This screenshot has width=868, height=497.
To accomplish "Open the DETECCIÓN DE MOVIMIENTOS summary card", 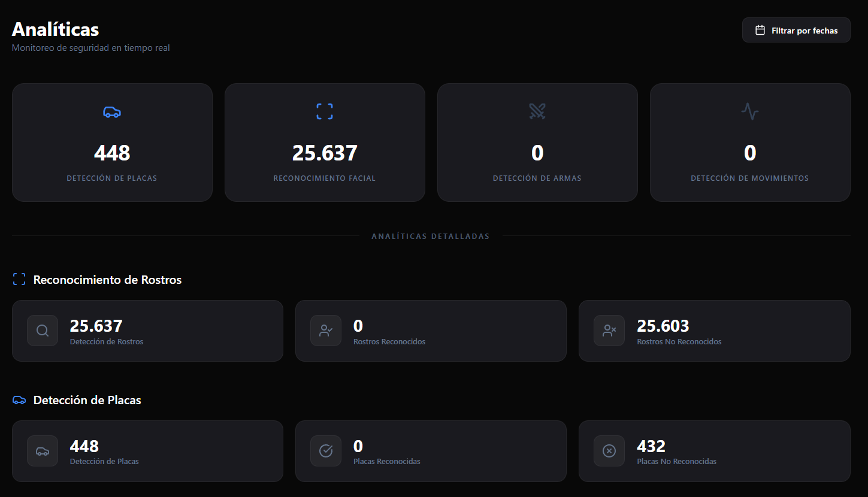I will pos(750,143).
